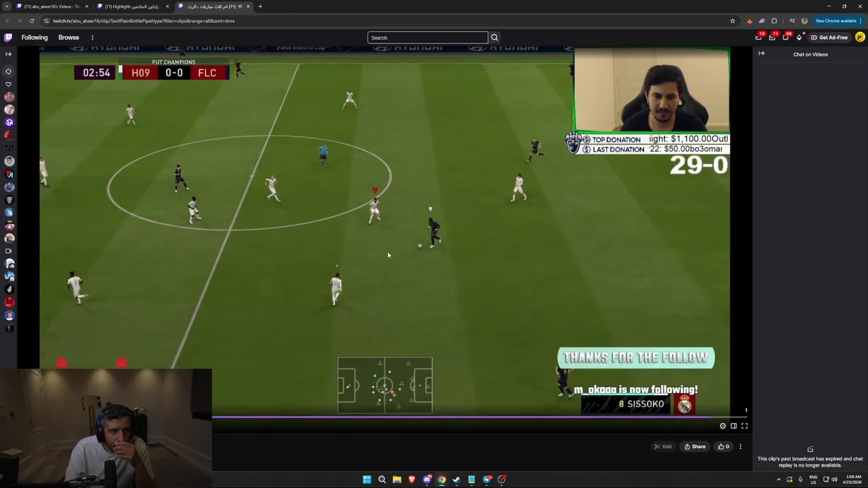Mute the active tab's audio speaker icon
The height and width of the screenshot is (488, 868).
pyautogui.click(x=241, y=6)
